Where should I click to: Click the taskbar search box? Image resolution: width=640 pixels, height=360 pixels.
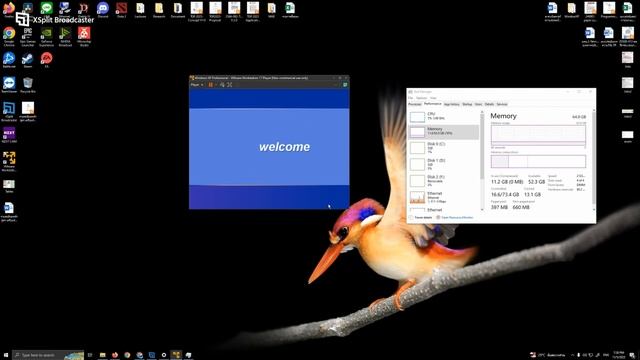coord(48,355)
